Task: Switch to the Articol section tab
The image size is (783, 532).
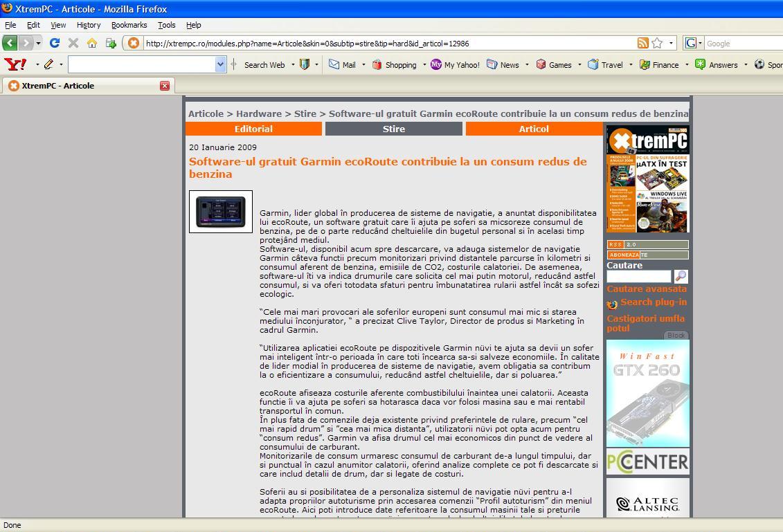Action: click(534, 129)
